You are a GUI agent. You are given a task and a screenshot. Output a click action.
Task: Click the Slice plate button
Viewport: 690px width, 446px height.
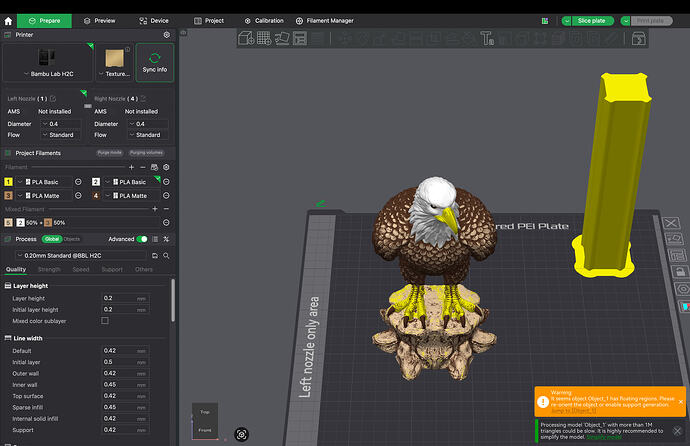[592, 21]
